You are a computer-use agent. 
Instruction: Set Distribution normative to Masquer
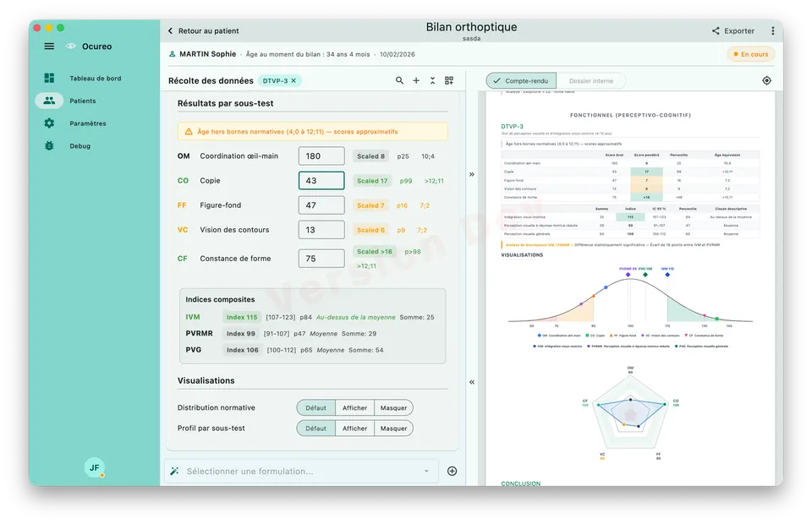click(393, 407)
